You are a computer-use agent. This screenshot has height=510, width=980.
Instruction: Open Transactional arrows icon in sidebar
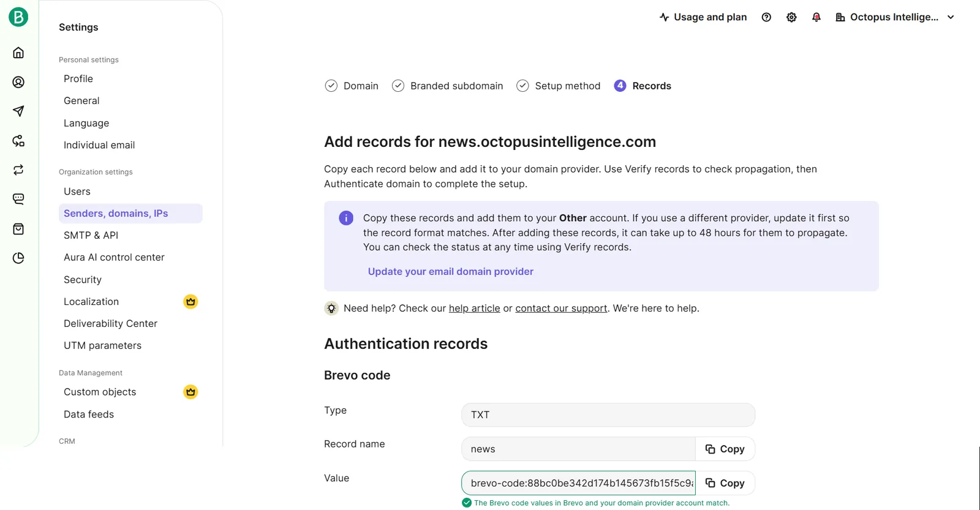[18, 170]
